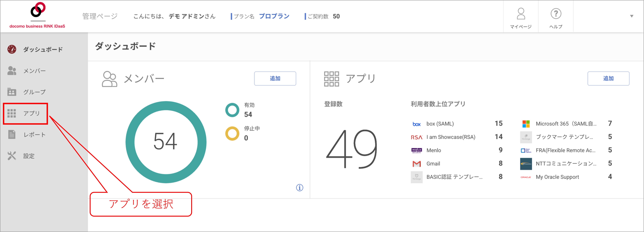Click the メンバー panel header people icon

(x=109, y=79)
